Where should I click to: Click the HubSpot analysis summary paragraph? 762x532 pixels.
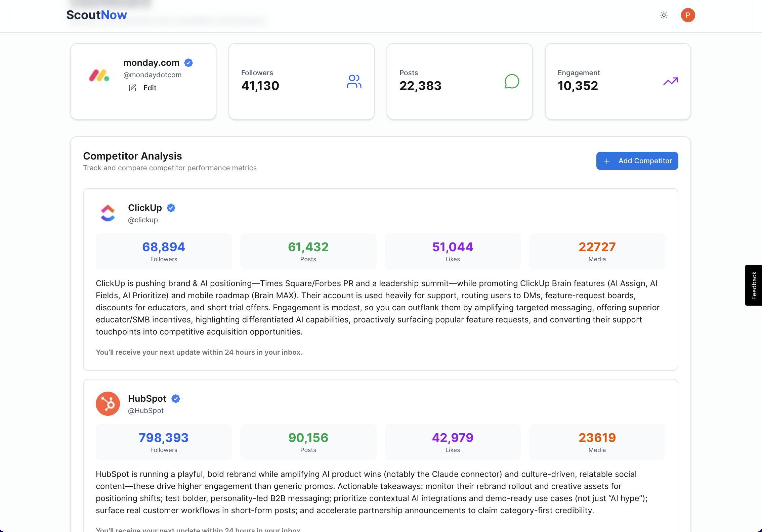372,492
